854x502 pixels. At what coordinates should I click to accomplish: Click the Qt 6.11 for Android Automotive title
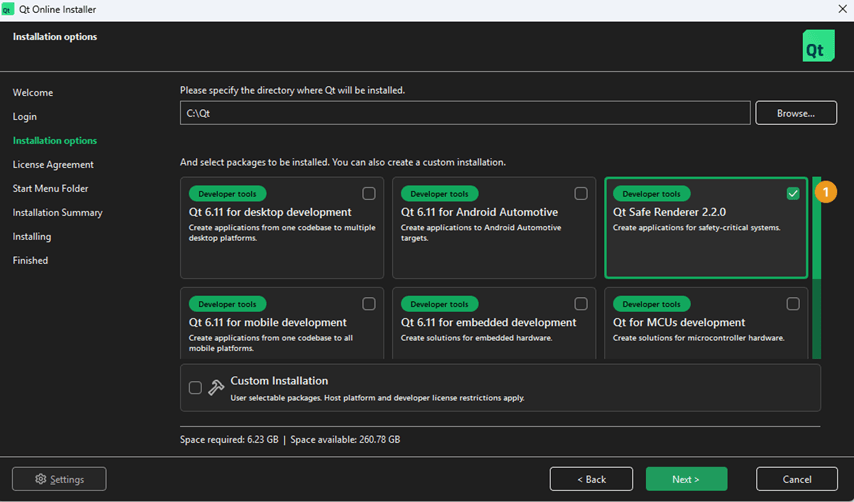(x=479, y=212)
